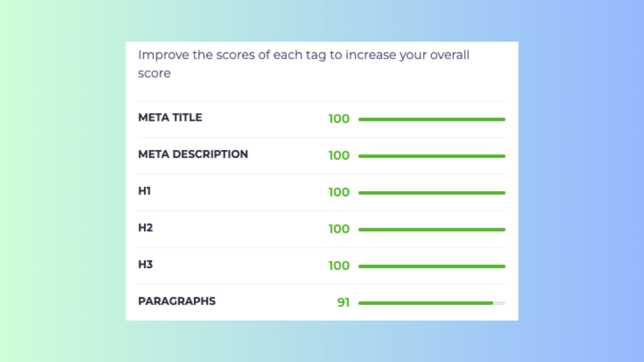Viewport: 644px width, 362px height.
Task: Click the PARAGRAPHS score of 91
Action: [x=344, y=303]
